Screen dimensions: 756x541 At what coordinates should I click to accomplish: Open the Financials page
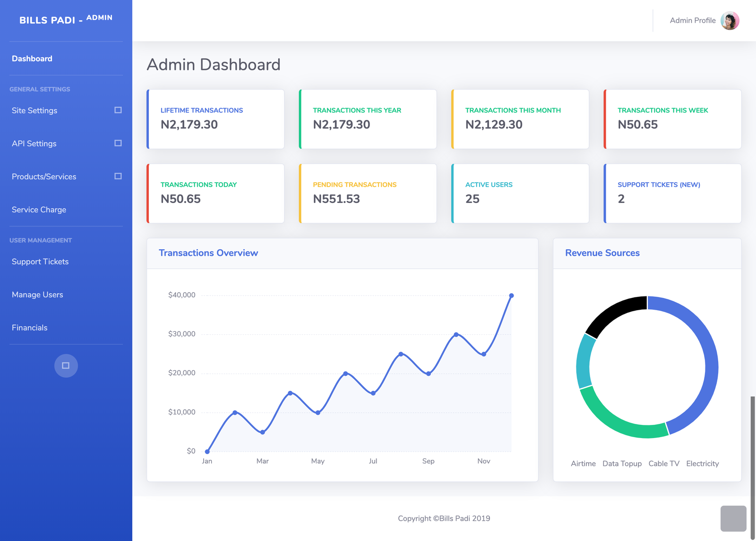coord(30,328)
